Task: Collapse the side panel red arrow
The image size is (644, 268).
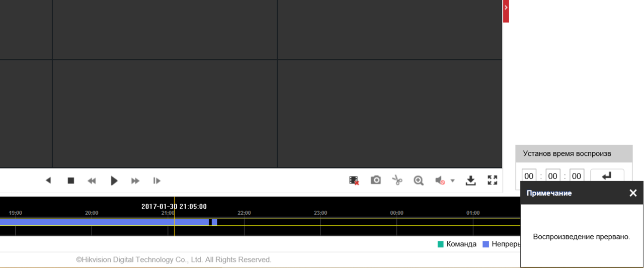Action: pyautogui.click(x=506, y=11)
